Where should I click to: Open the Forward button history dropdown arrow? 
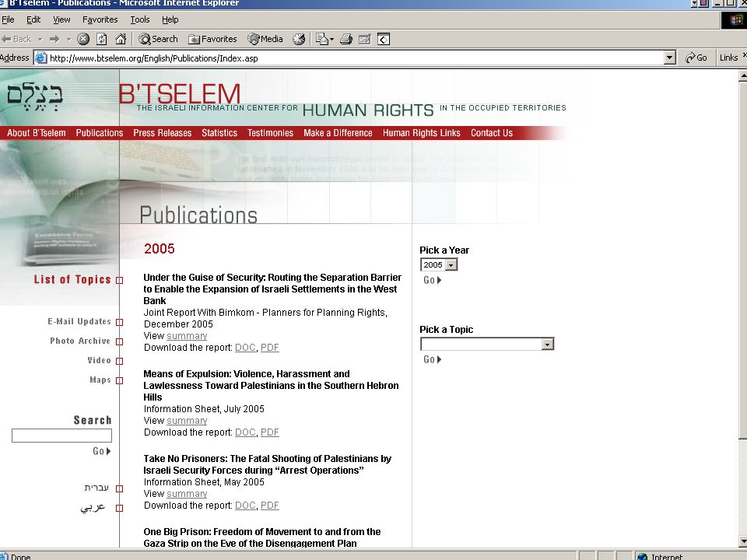[x=68, y=39]
